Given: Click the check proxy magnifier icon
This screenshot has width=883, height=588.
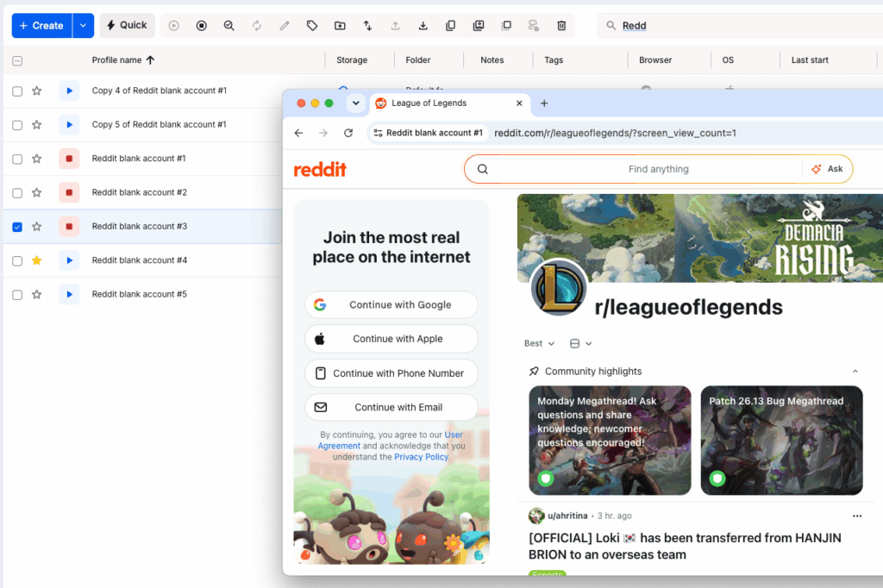Looking at the screenshot, I should [x=229, y=25].
